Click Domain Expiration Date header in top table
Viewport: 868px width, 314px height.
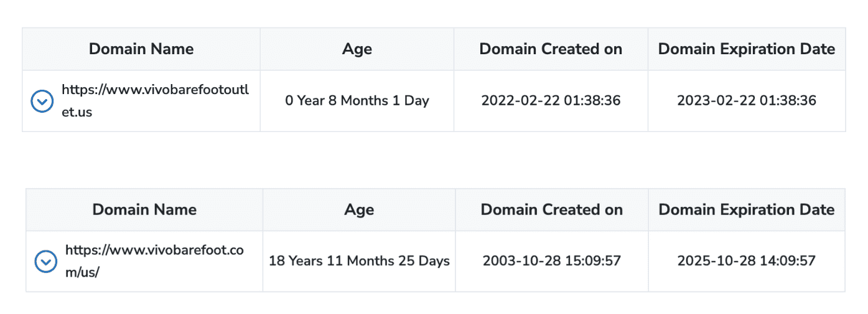click(747, 49)
